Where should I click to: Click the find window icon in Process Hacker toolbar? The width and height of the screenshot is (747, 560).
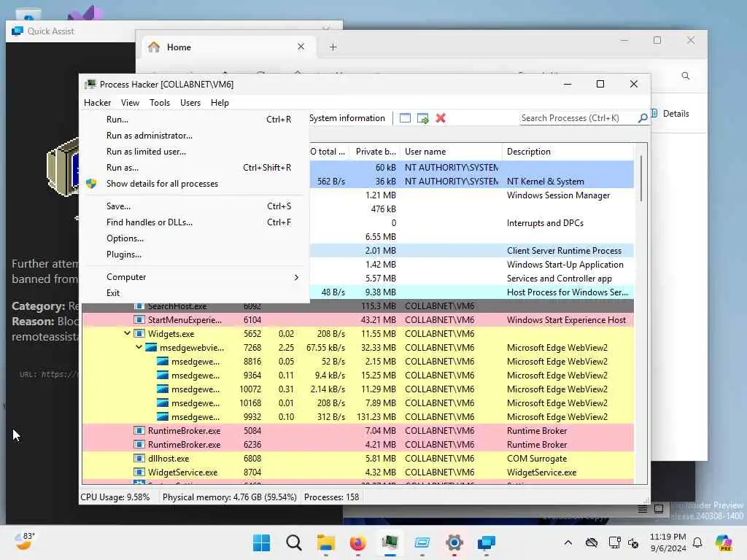point(405,118)
